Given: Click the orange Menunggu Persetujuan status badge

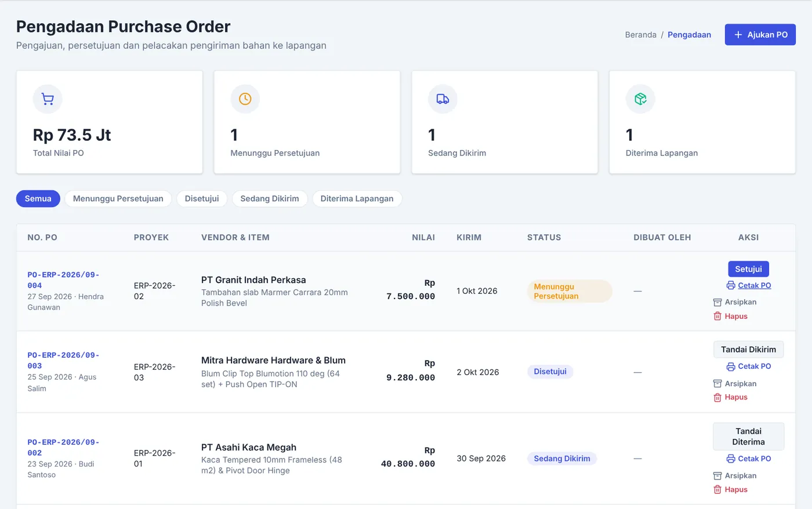Looking at the screenshot, I should (570, 291).
